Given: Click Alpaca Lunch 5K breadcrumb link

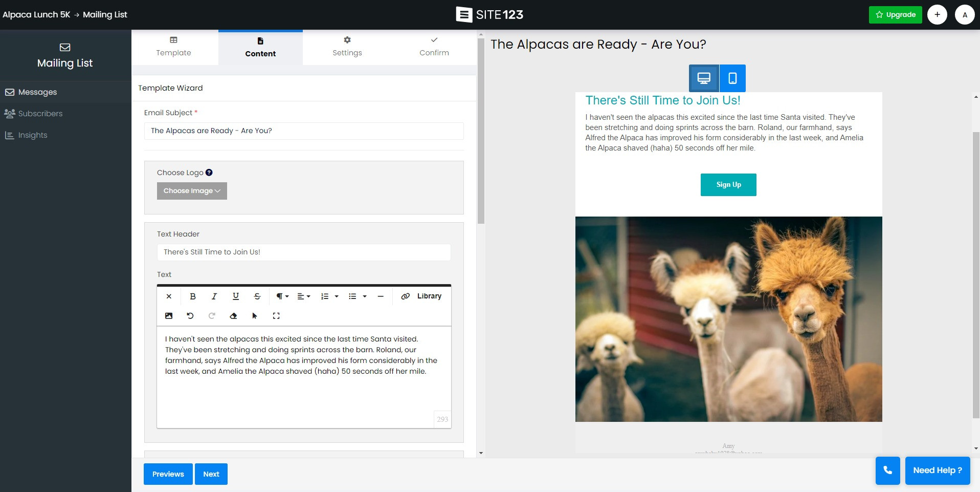Looking at the screenshot, I should tap(36, 14).
